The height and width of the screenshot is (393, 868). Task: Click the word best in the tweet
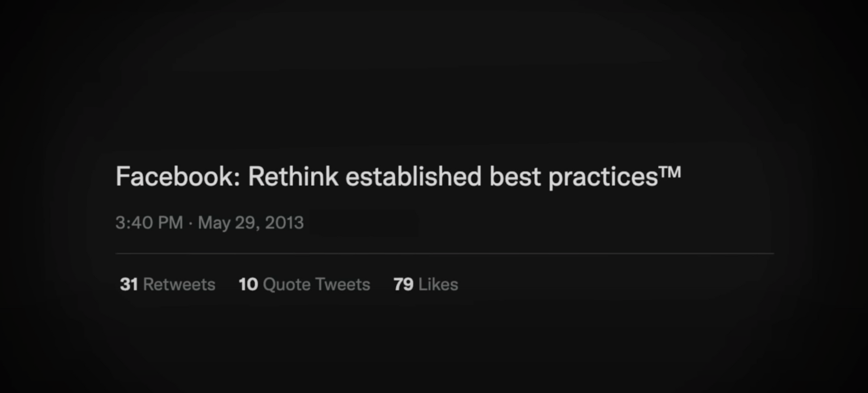[515, 177]
